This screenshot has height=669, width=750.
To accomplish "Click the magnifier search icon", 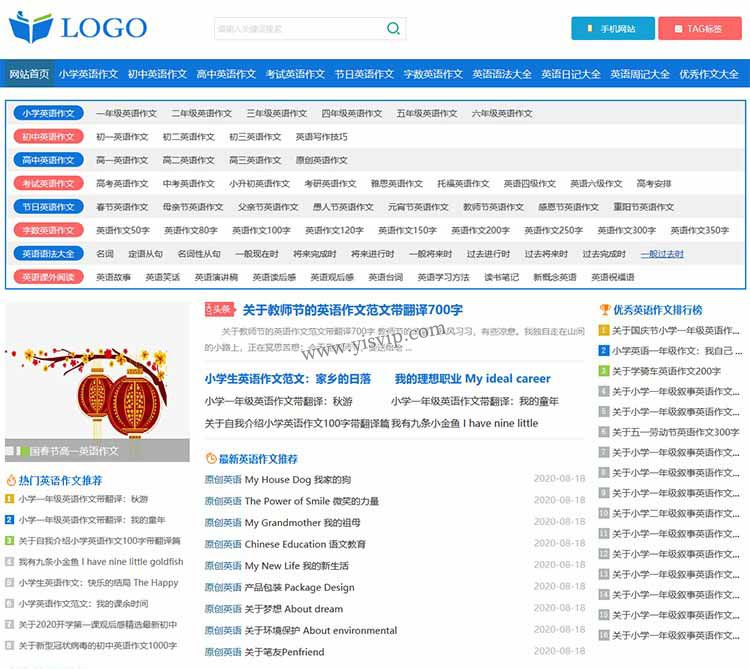I will coord(393,28).
